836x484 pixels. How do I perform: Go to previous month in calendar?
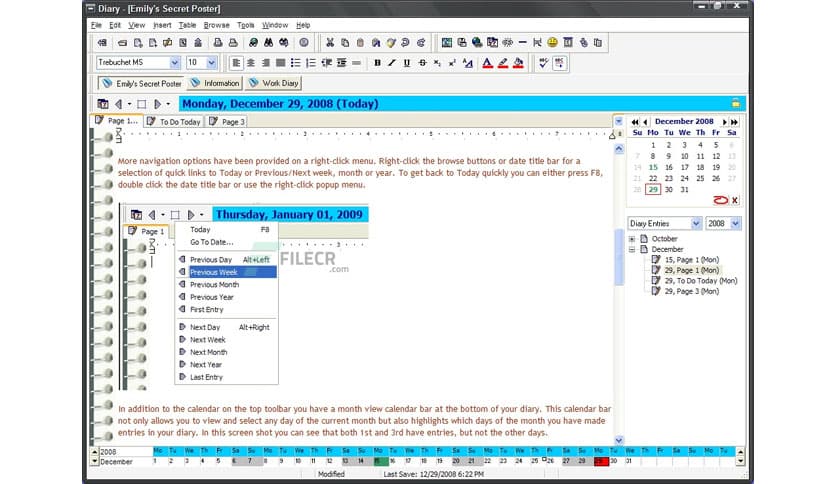click(x=645, y=122)
